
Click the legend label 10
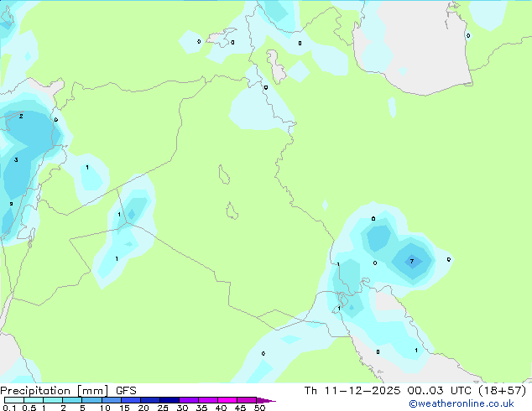click(x=105, y=408)
